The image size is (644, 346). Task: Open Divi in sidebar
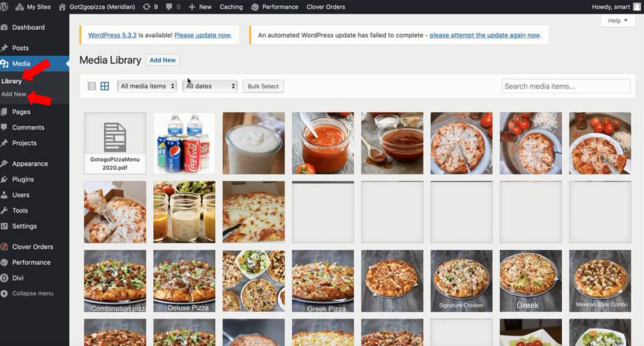[x=17, y=277]
